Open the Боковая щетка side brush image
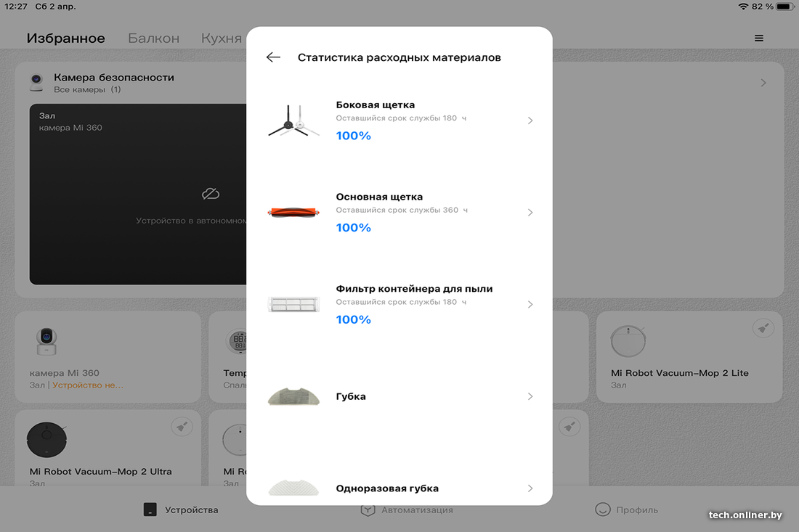Image resolution: width=799 pixels, height=532 pixels. pyautogui.click(x=293, y=120)
